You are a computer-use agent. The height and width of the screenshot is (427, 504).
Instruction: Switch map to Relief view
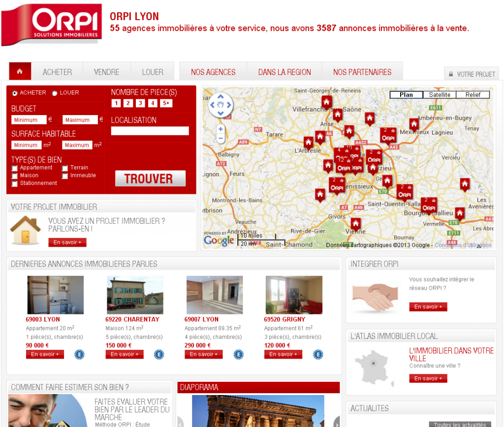tap(473, 95)
